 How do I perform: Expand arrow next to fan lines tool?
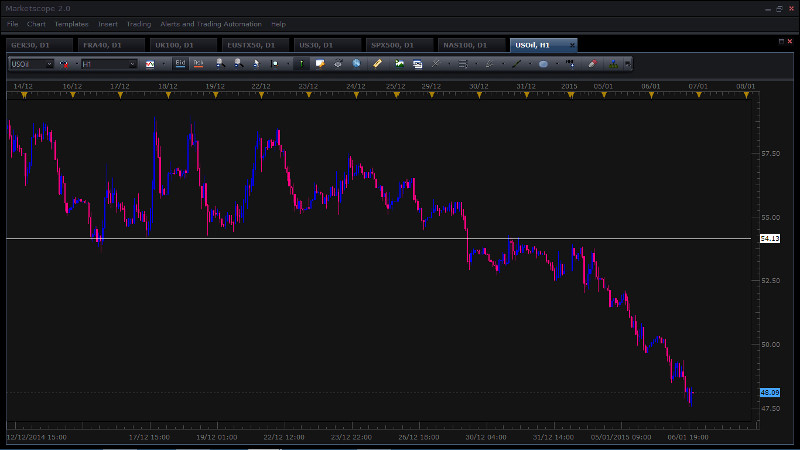tap(503, 64)
